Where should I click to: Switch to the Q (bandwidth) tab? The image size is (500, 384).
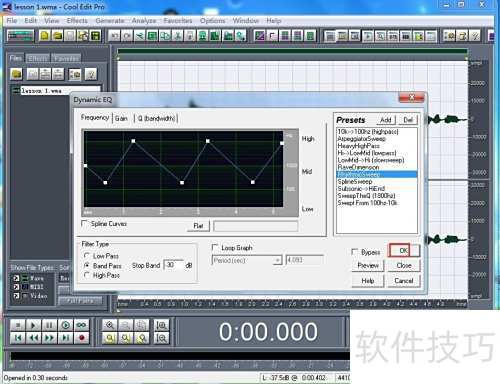[156, 118]
